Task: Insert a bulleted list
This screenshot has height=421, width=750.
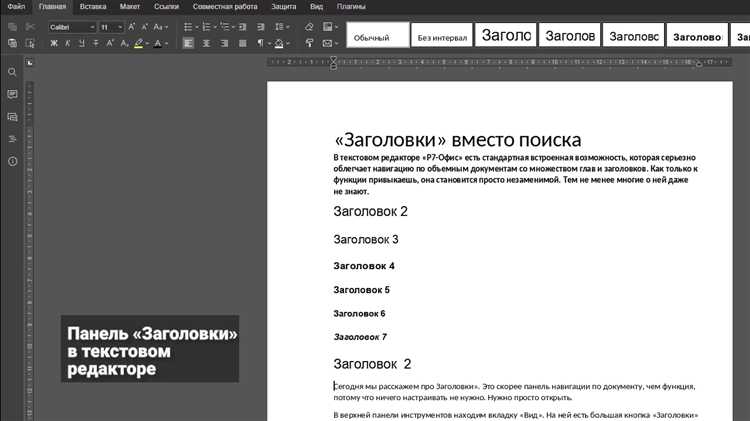Action: pyautogui.click(x=188, y=27)
